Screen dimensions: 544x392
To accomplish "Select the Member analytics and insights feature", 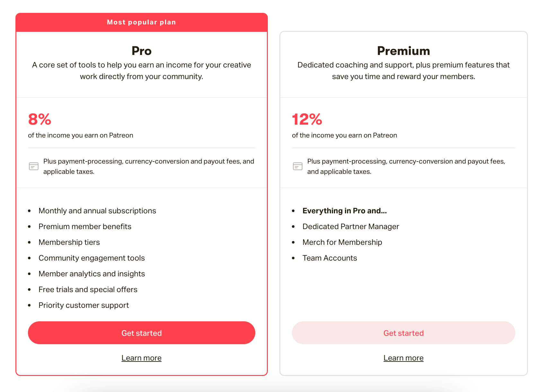I will click(92, 273).
